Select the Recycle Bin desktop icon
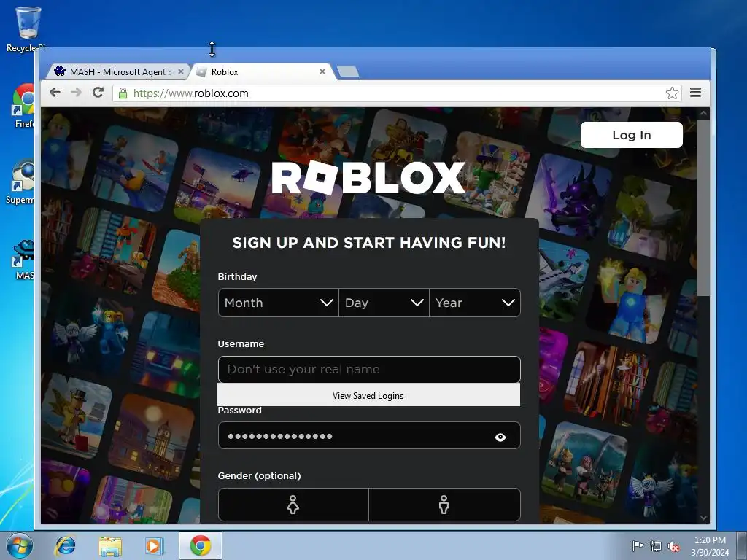Viewport: 747px width, 560px height. pos(28,29)
